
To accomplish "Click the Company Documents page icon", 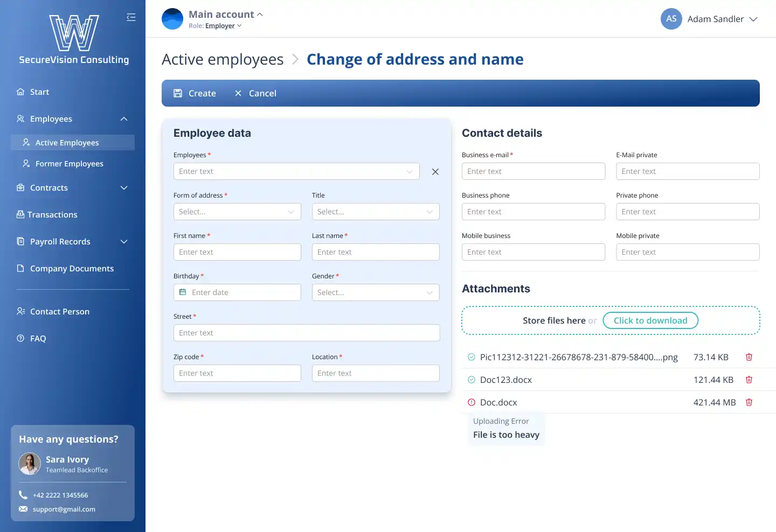I will (x=20, y=268).
